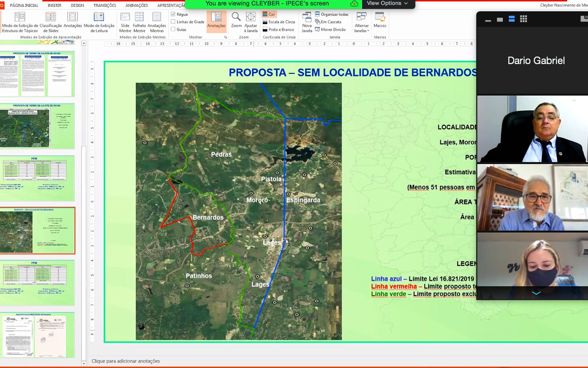Open Nova Janela
The width and height of the screenshot is (588, 368).
[x=307, y=22]
